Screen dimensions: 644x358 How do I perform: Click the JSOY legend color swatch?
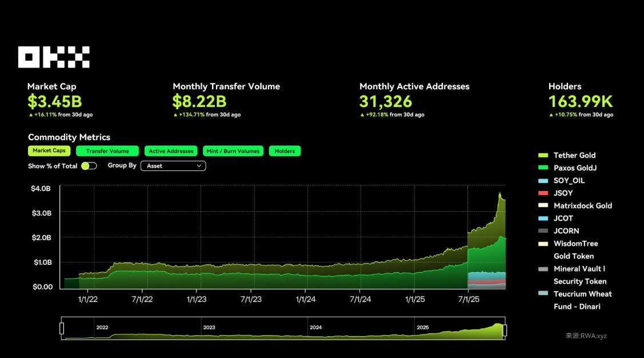tap(543, 193)
